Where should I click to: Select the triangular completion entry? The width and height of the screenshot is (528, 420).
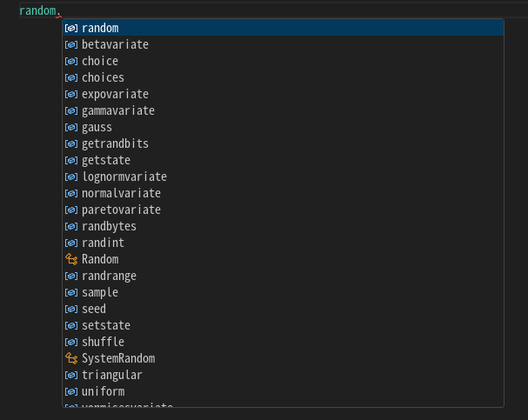pos(111,375)
